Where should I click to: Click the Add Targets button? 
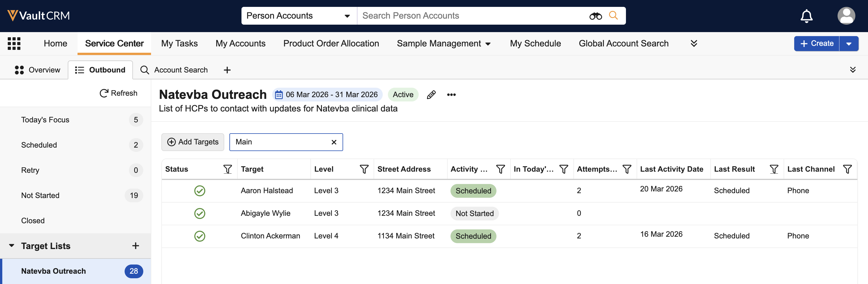tap(193, 142)
